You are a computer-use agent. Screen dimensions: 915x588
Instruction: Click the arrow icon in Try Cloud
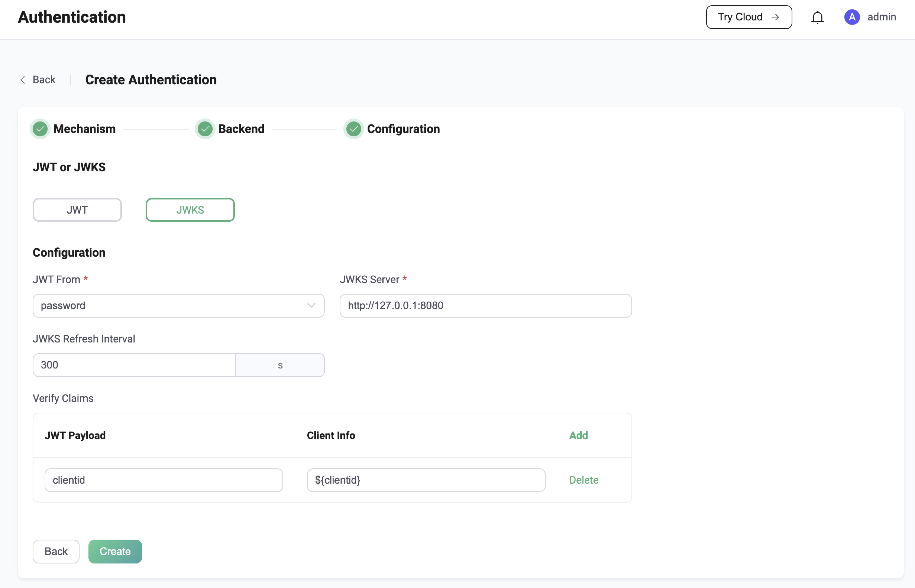[775, 17]
